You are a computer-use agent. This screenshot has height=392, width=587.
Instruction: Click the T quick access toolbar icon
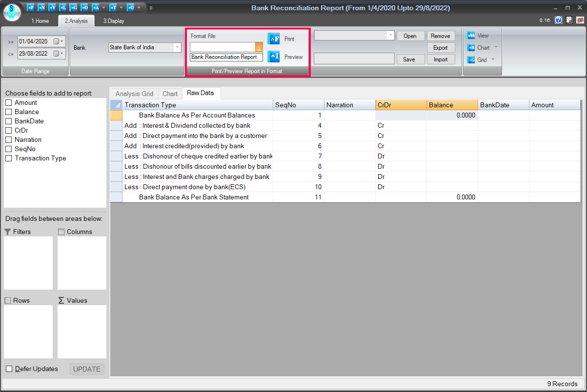[x=113, y=7]
